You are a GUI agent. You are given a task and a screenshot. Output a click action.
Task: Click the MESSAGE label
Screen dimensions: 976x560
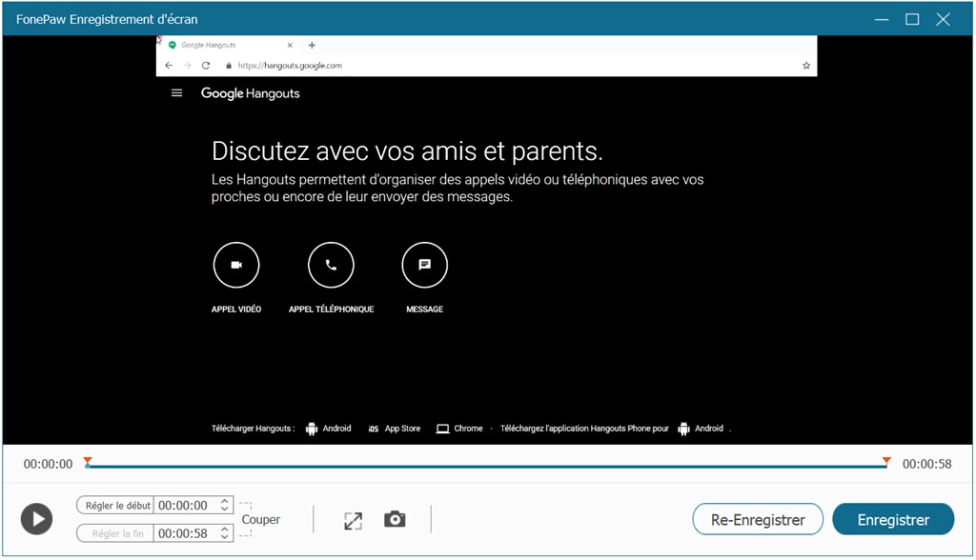pos(424,310)
